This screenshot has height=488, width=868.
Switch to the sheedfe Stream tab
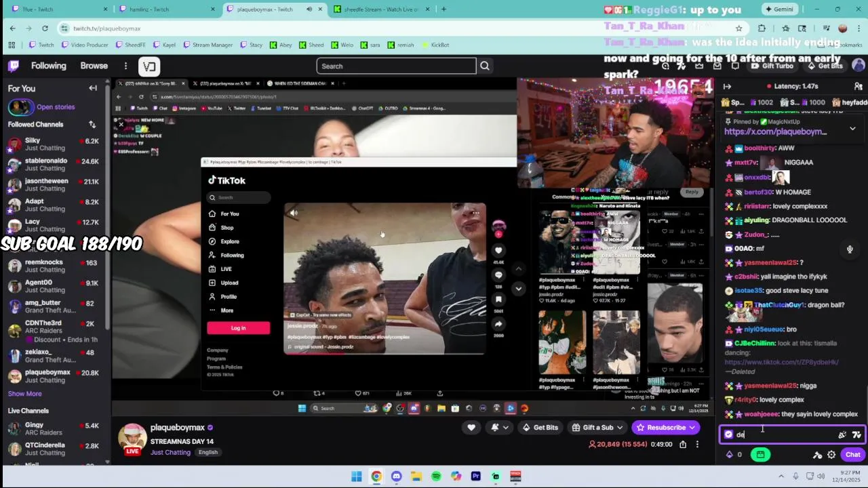point(381,9)
